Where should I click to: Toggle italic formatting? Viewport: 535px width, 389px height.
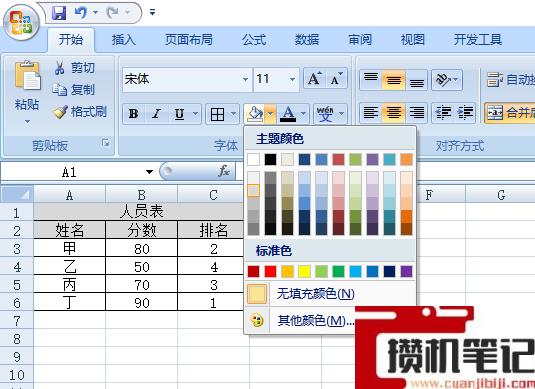[157, 114]
